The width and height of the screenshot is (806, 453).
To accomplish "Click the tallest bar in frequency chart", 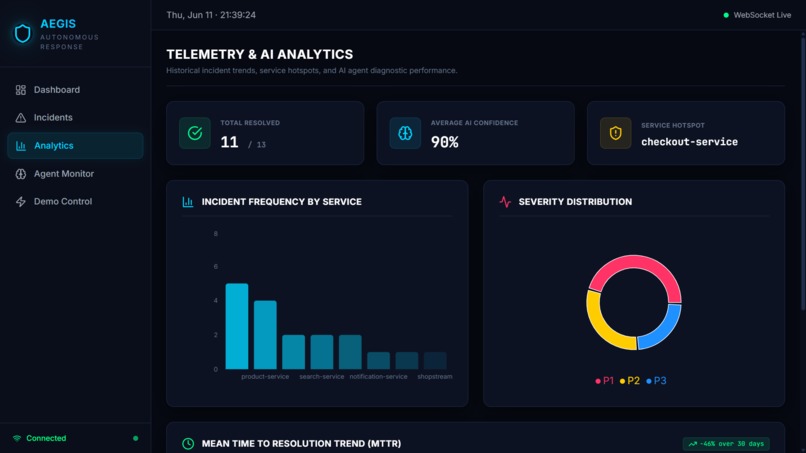I will coord(237,326).
